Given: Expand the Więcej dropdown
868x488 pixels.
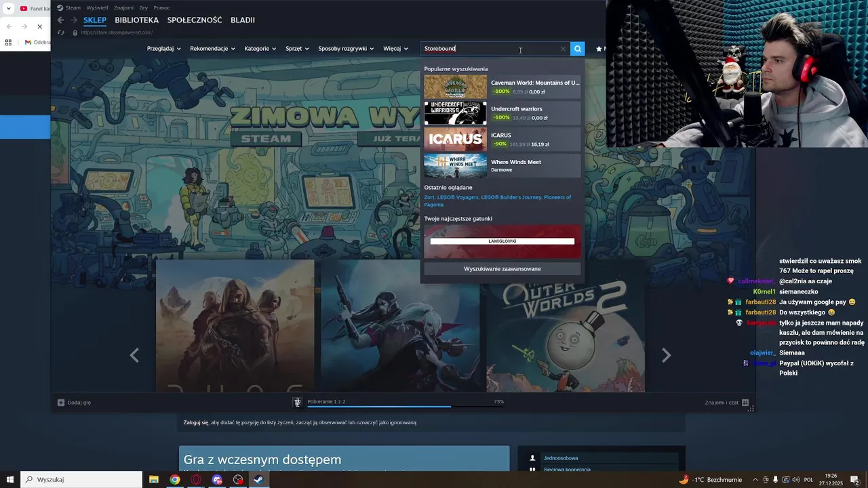Looking at the screenshot, I should coord(396,49).
